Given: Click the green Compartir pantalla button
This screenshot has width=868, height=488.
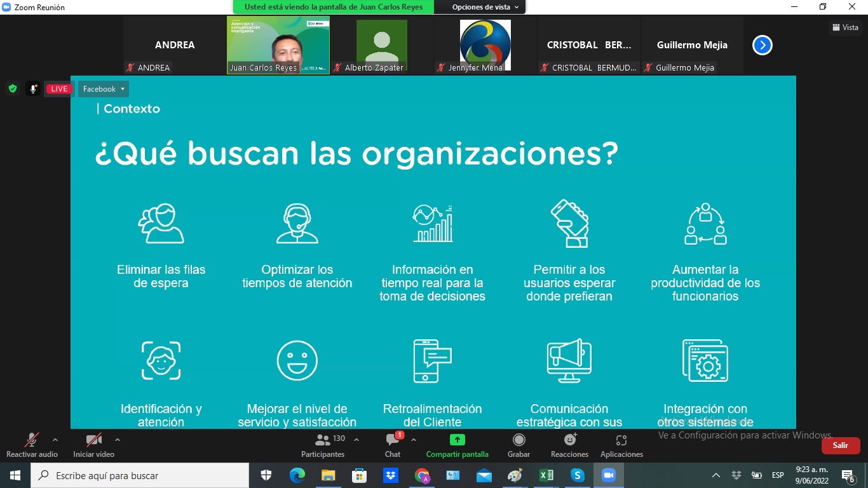Looking at the screenshot, I should 458,445.
